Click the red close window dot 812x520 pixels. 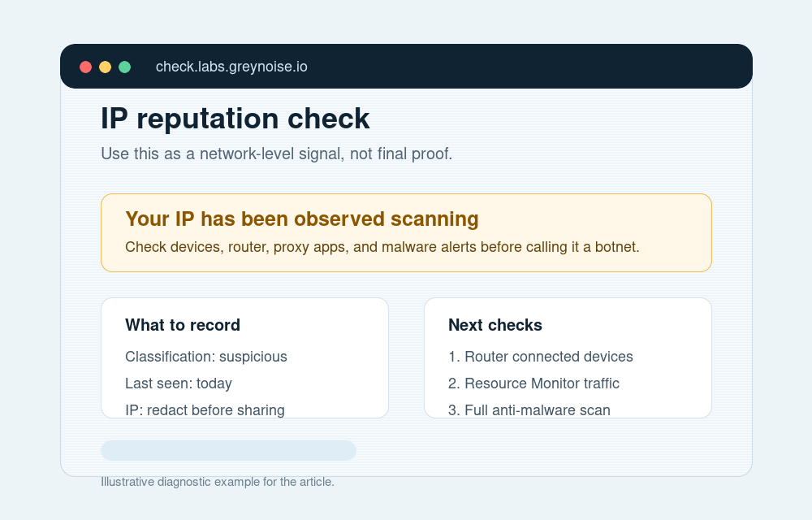(85, 67)
